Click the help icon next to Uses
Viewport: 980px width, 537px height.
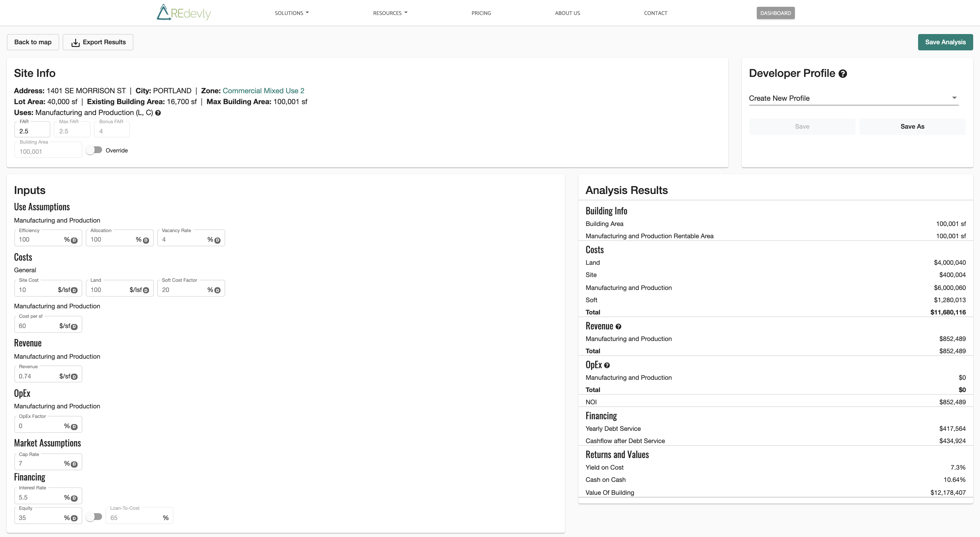[x=158, y=113]
